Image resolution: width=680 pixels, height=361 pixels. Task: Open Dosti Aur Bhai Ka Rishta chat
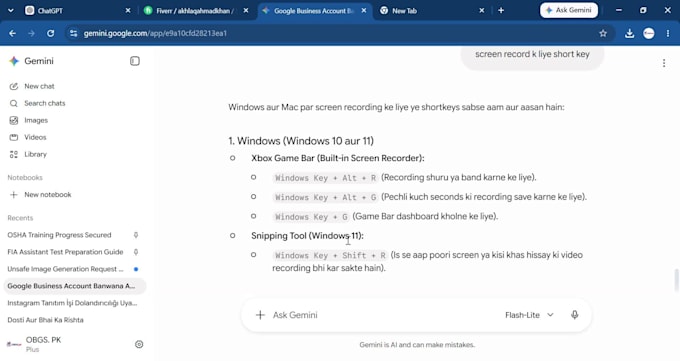coord(46,320)
